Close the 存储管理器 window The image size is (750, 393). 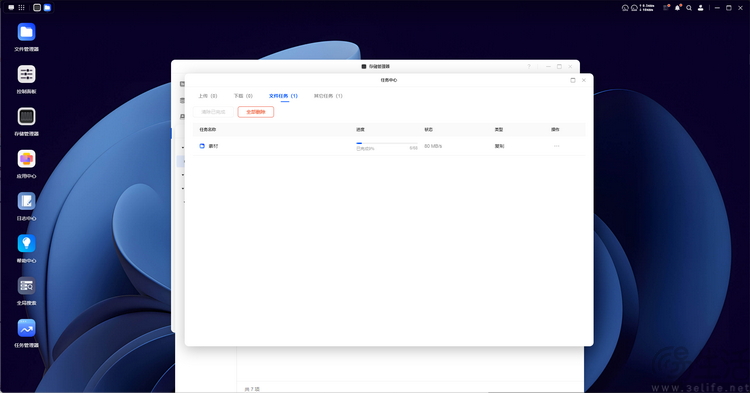click(x=570, y=66)
